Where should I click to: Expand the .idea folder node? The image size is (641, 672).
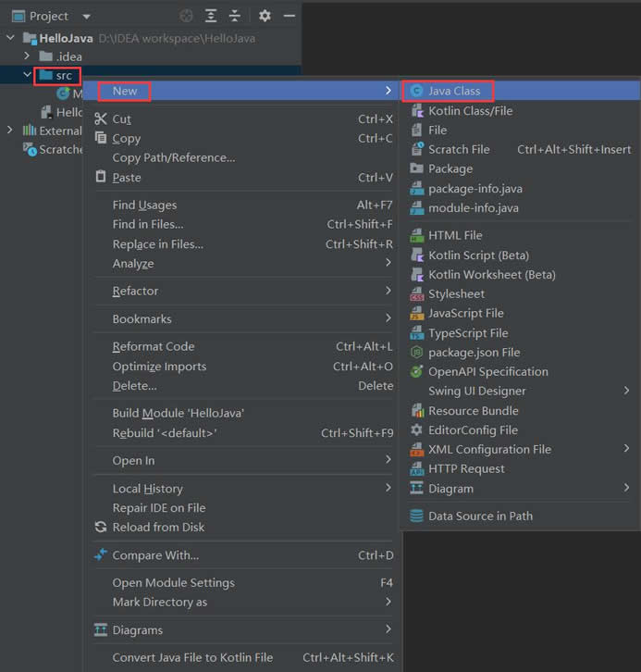[x=27, y=56]
